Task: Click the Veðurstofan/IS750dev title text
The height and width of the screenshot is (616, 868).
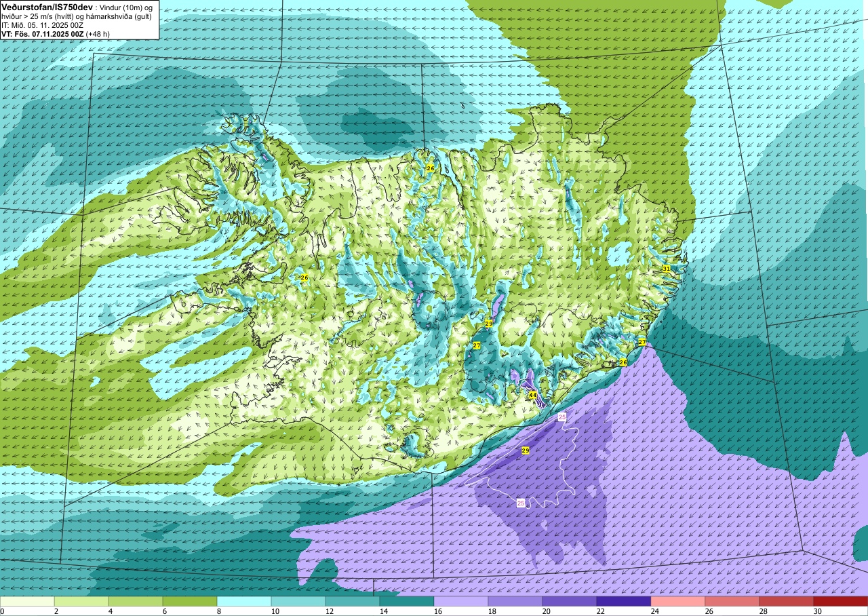Action: [x=47, y=6]
